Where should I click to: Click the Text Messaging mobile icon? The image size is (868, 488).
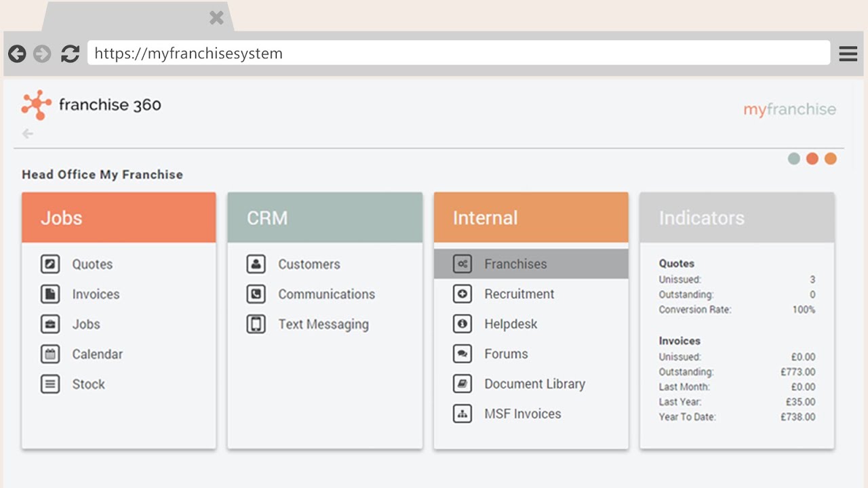click(256, 323)
